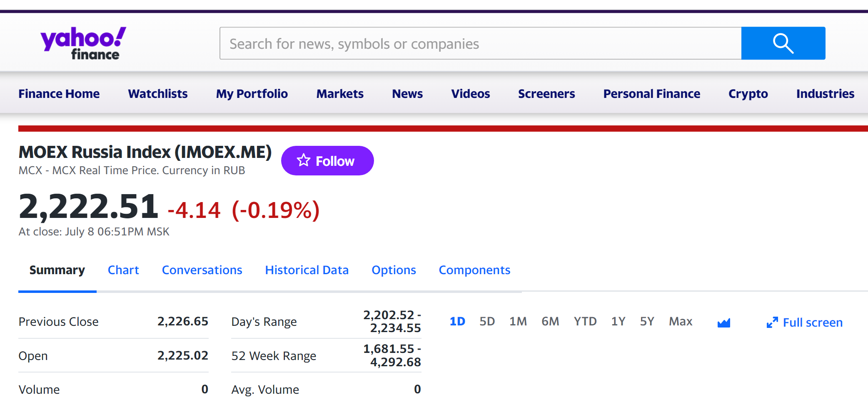The image size is (868, 420).
Task: Focus the search for news, symbols field
Action: click(481, 43)
